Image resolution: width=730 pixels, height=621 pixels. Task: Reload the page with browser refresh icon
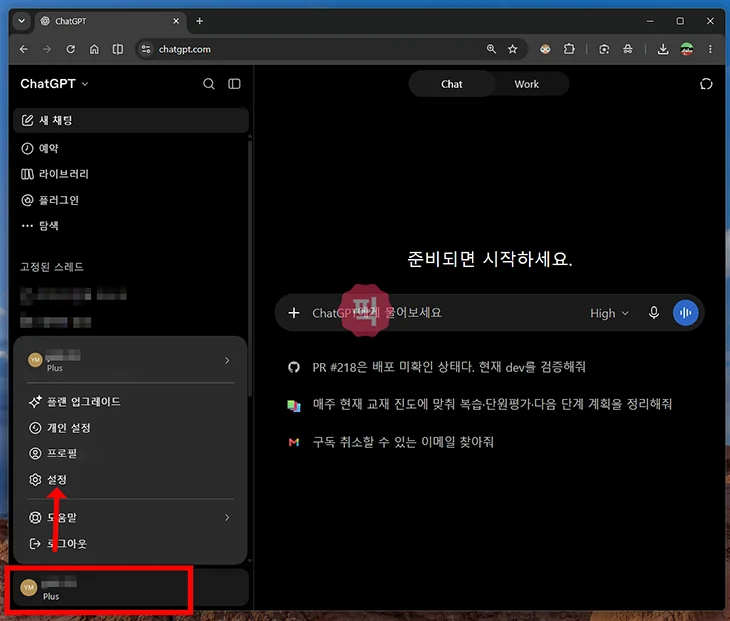tap(70, 49)
